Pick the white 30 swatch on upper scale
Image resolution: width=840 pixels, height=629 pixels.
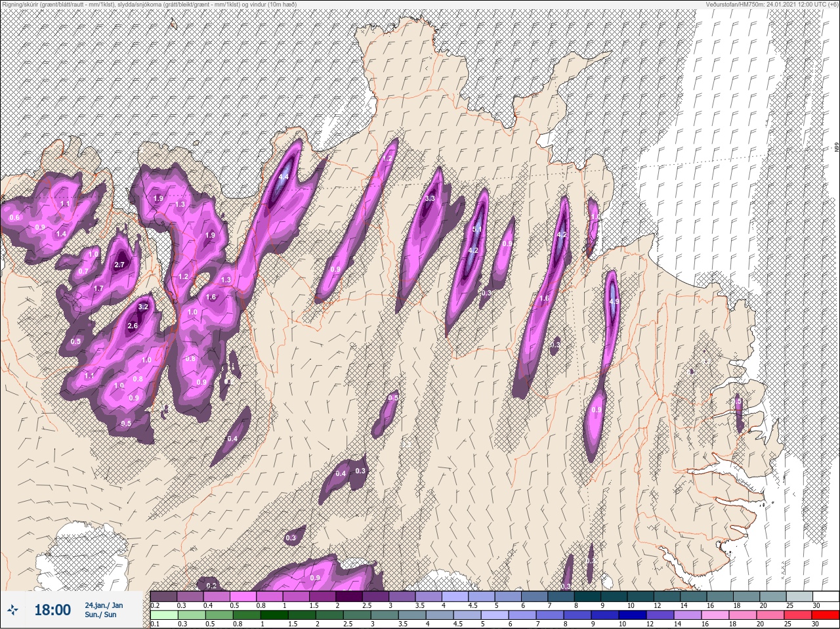[x=827, y=596]
